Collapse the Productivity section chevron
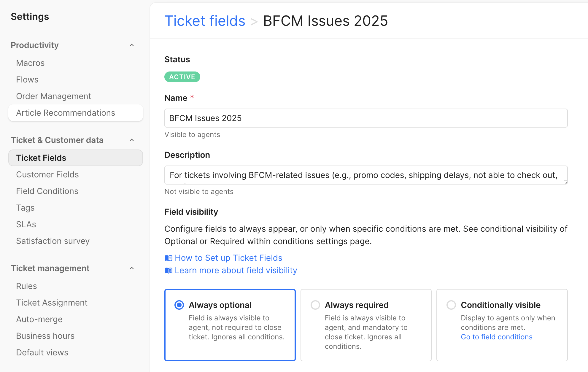Viewport: 588px width, 372px height. tap(132, 45)
